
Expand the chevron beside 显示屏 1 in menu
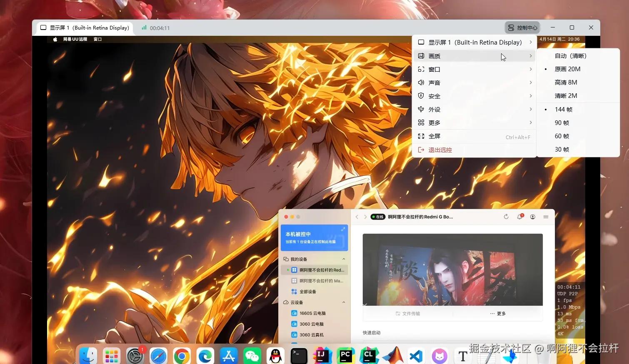(530, 42)
